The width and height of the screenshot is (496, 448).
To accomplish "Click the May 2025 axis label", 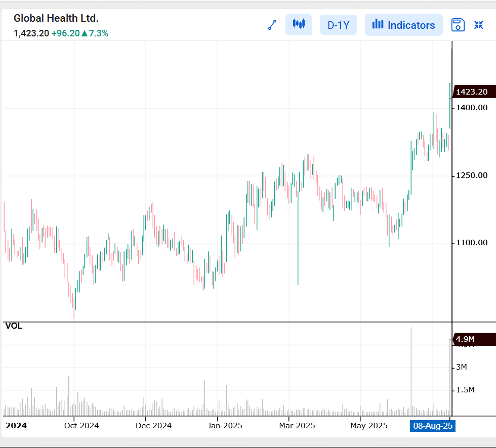I will point(369,426).
